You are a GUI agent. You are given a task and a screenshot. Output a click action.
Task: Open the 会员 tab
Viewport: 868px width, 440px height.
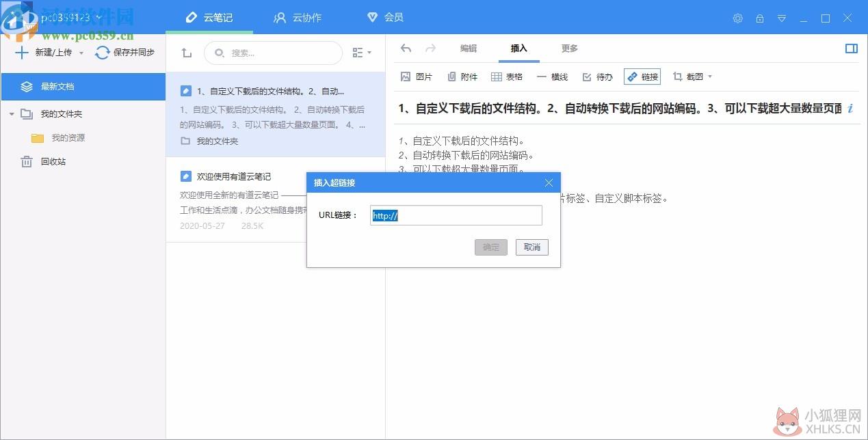tap(385, 17)
